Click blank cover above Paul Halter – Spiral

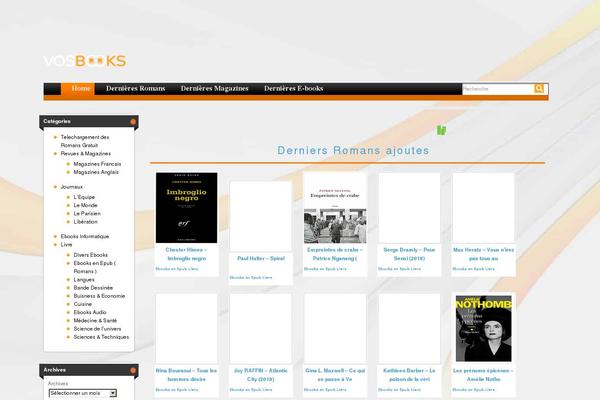(261, 216)
